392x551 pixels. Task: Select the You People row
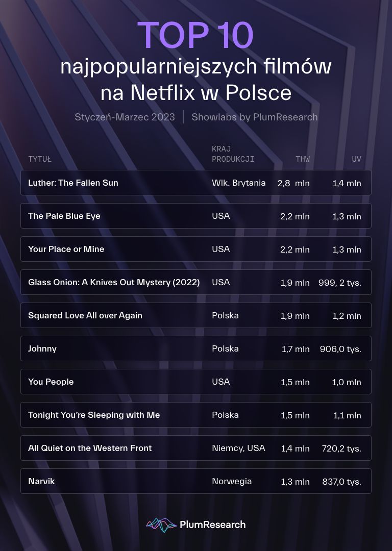pos(195,382)
